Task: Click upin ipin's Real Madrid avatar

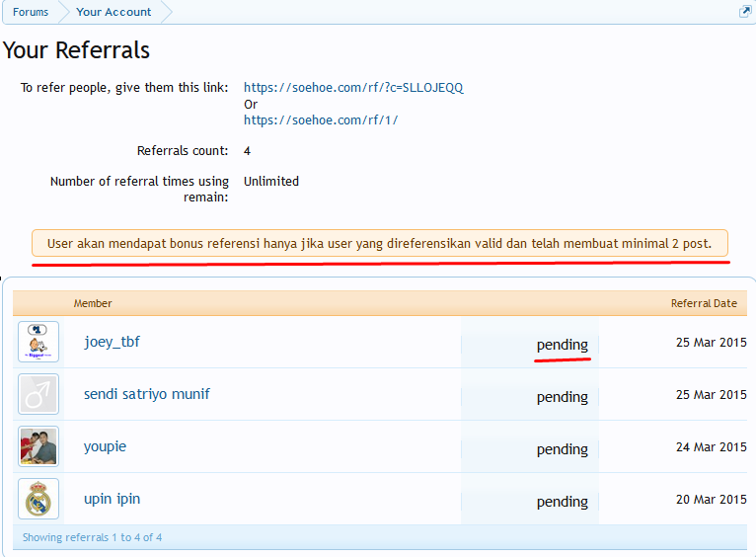Action: 38,499
